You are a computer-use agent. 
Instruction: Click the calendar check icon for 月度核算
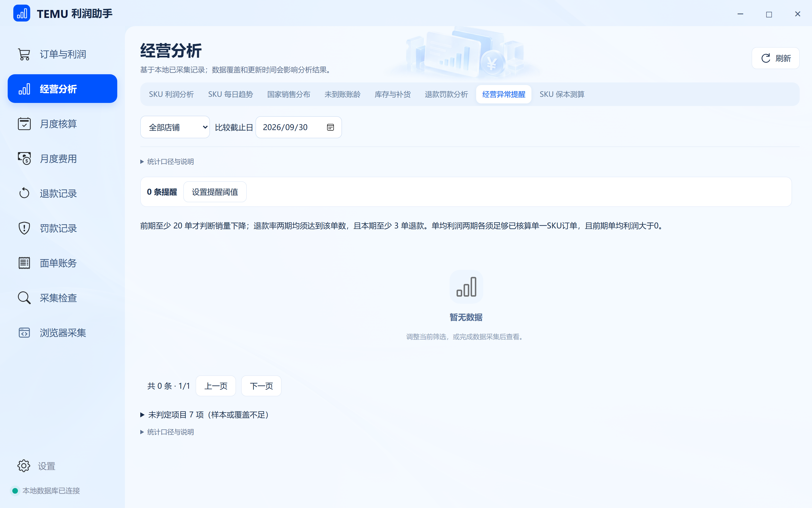pyautogui.click(x=24, y=124)
